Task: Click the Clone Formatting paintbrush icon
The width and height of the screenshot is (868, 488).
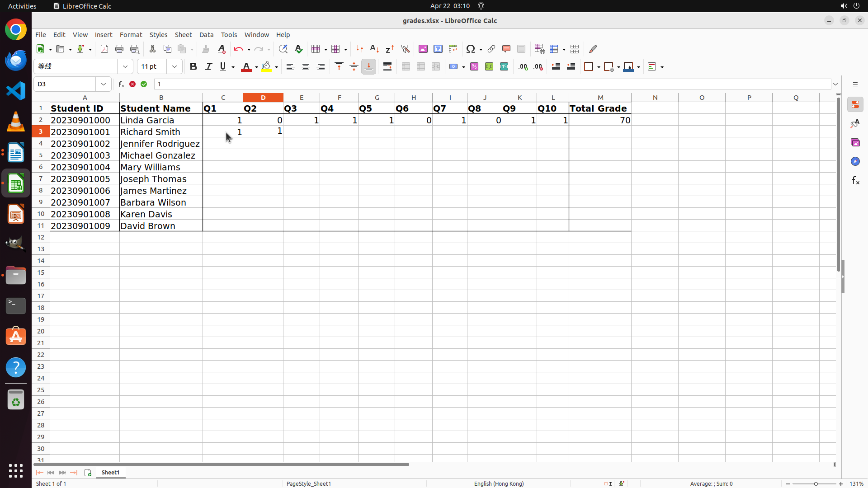Action: tap(206, 49)
